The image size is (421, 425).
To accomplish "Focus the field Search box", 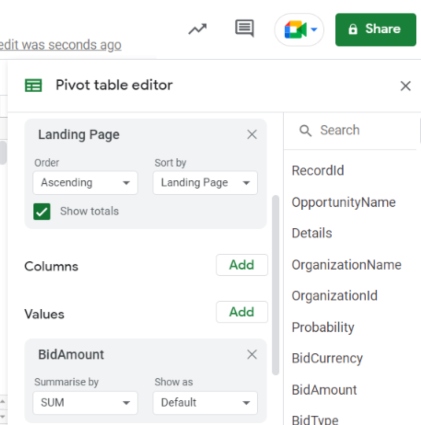I will [350, 130].
